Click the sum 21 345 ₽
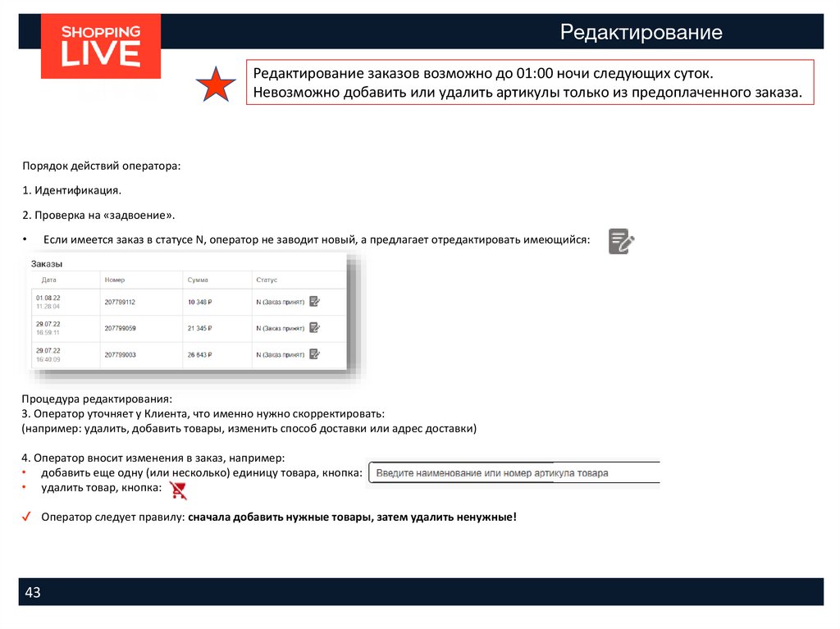 pyautogui.click(x=200, y=328)
